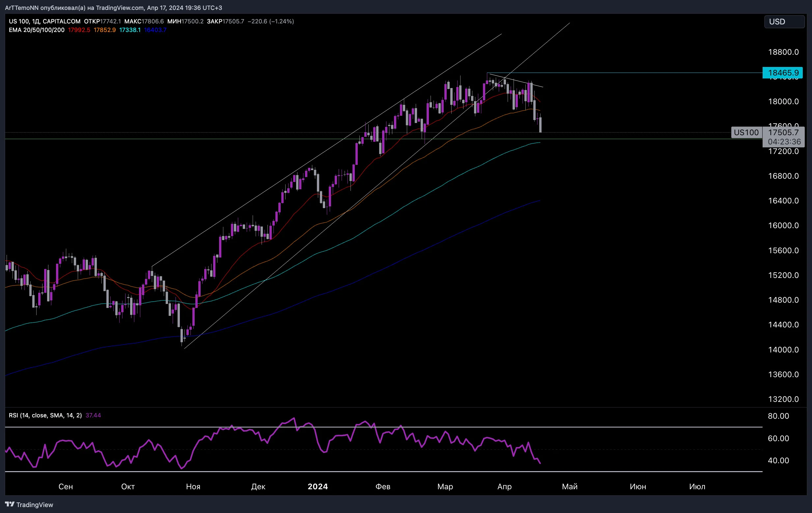Click the orange EMA value 17852.9
The width and height of the screenshot is (812, 513).
105,30
